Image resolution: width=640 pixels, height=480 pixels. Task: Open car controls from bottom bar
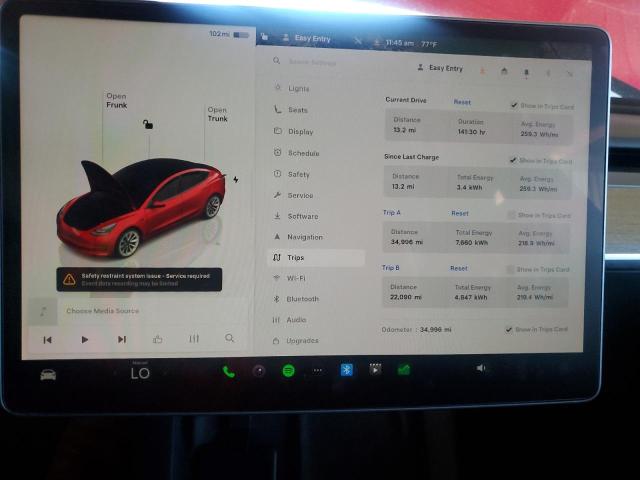pyautogui.click(x=48, y=374)
